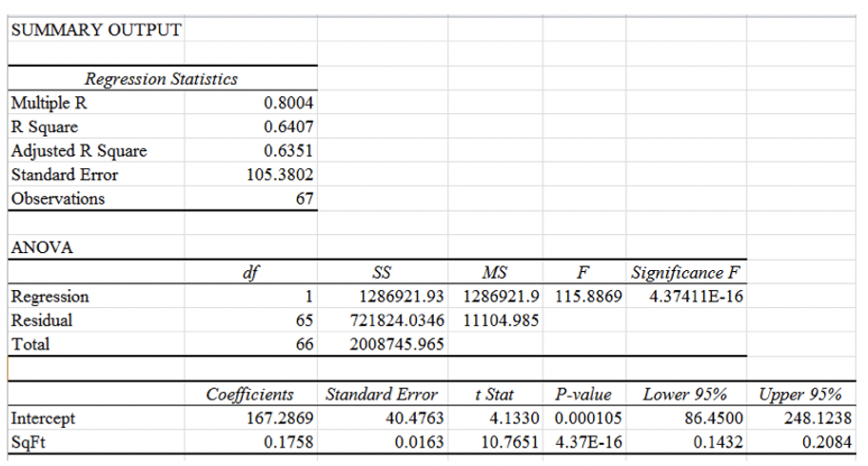Click the F column header
Viewport: 868px width, 466px height.
[584, 272]
